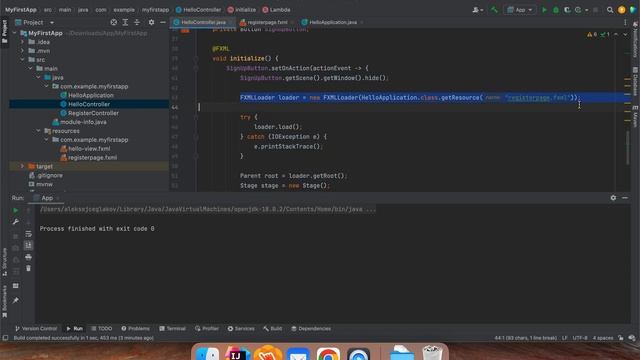This screenshot has width=640, height=360.
Task: Open the orange IDE updates icon
Action: [621, 10]
